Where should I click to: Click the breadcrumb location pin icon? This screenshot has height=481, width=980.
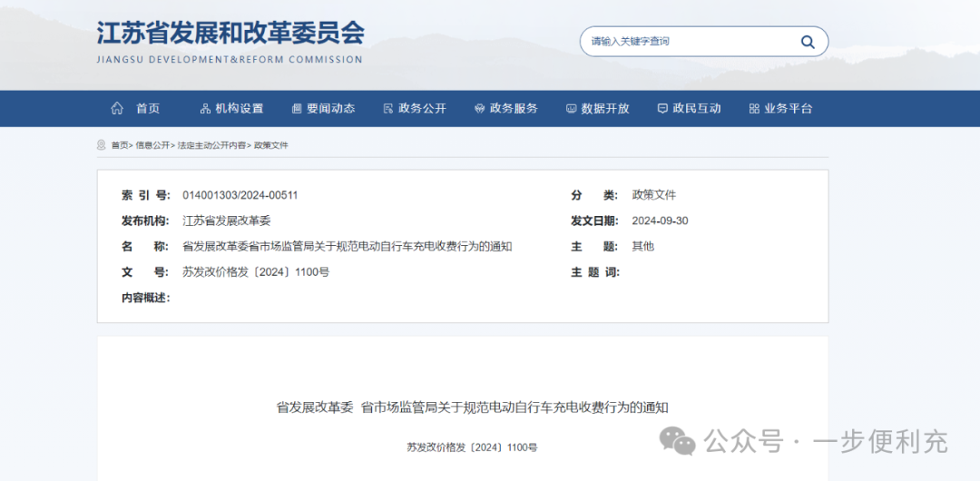102,144
